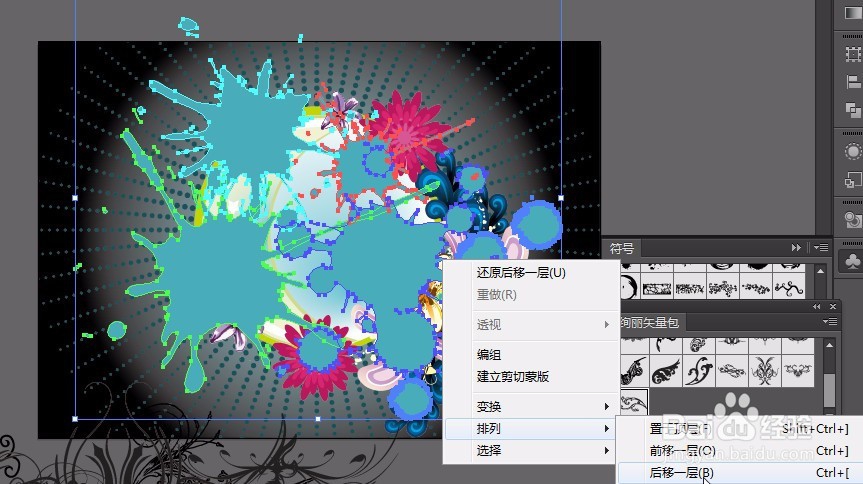
Task: Click the Symbols (club) panel icon in dock
Action: (x=853, y=260)
